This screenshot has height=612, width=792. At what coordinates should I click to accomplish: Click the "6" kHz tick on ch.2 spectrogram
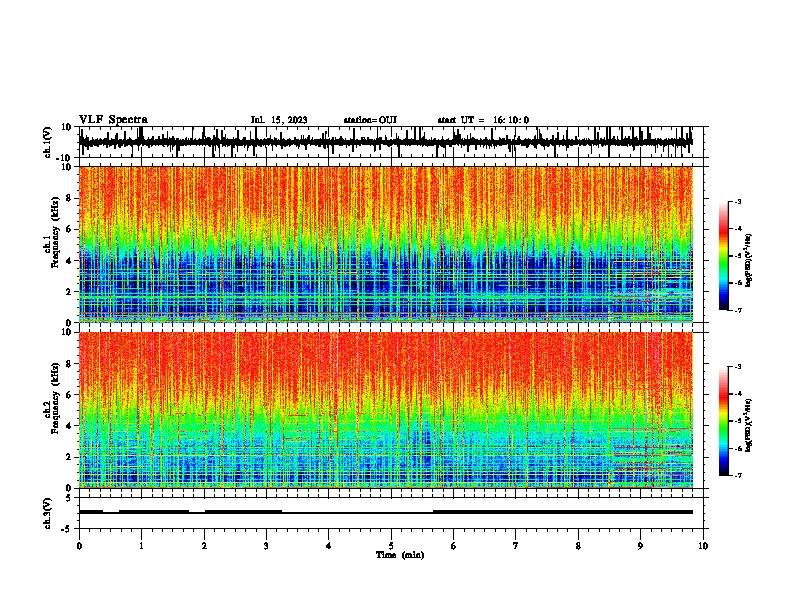tap(69, 395)
